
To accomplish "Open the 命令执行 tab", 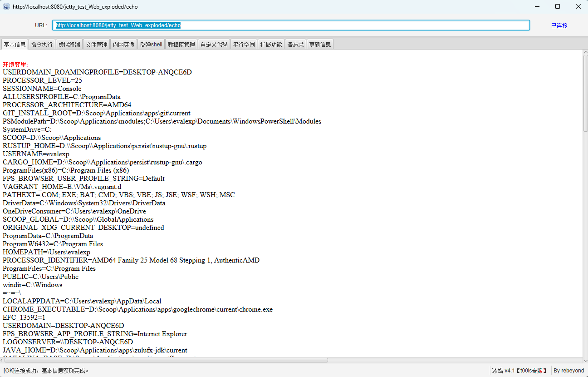I will click(x=42, y=45).
